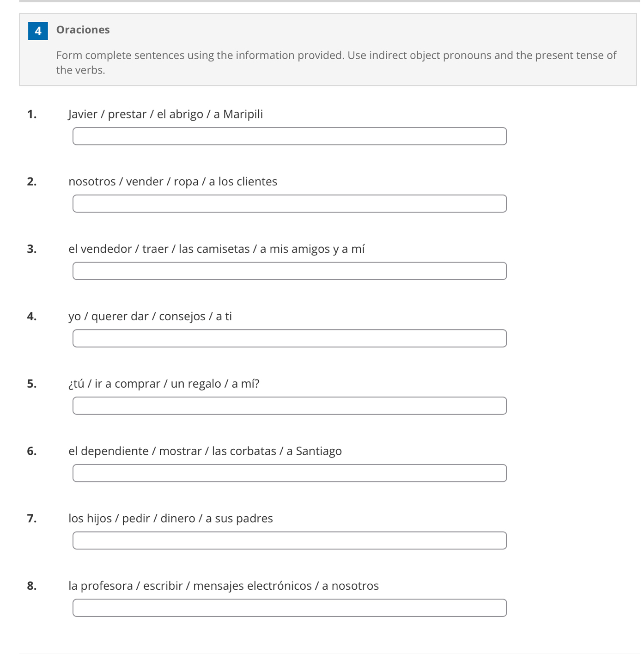Click the number label "1." beside question one
The image size is (644, 654).
32,114
